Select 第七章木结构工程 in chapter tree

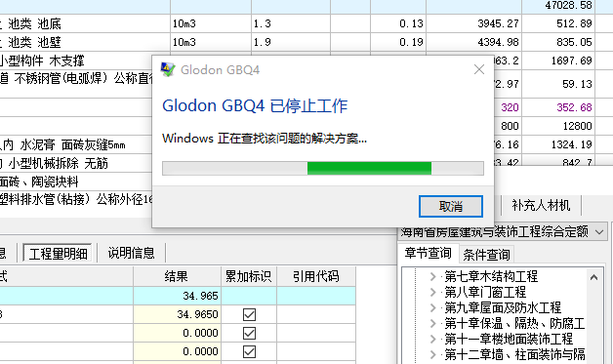pos(491,277)
